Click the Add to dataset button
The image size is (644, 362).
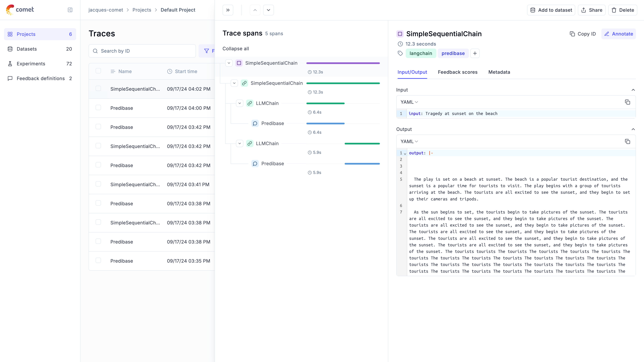[551, 10]
